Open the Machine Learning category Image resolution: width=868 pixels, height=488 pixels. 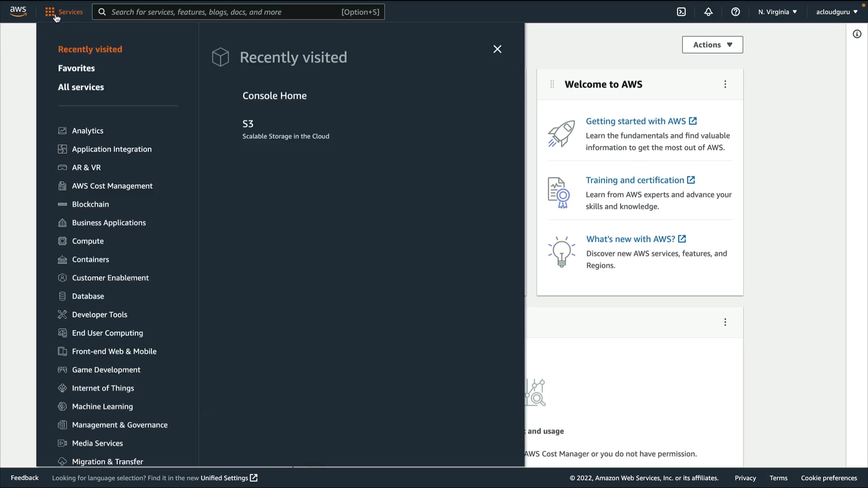102,407
